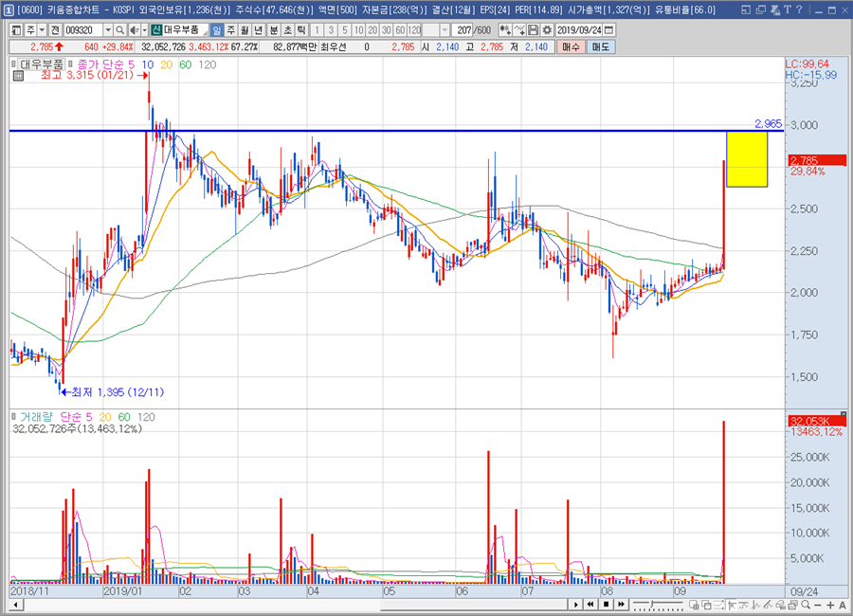This screenshot has height=616, width=853.
Task: Open the calendar date picker icon
Action: click(x=609, y=30)
